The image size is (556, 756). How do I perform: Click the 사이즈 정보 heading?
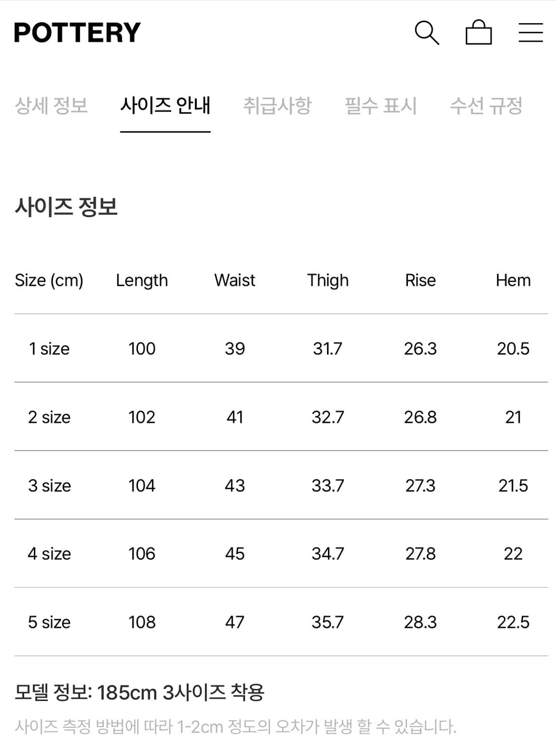tap(65, 207)
